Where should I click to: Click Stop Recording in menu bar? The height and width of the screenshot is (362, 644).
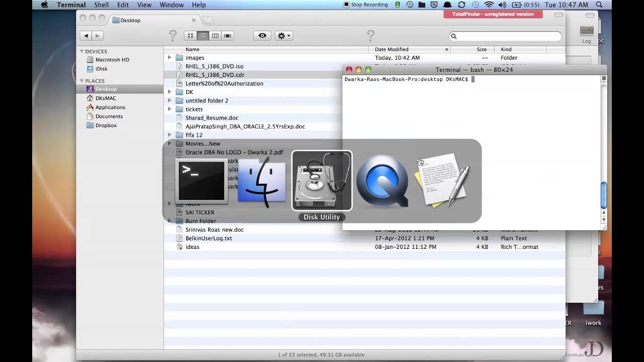(366, 5)
